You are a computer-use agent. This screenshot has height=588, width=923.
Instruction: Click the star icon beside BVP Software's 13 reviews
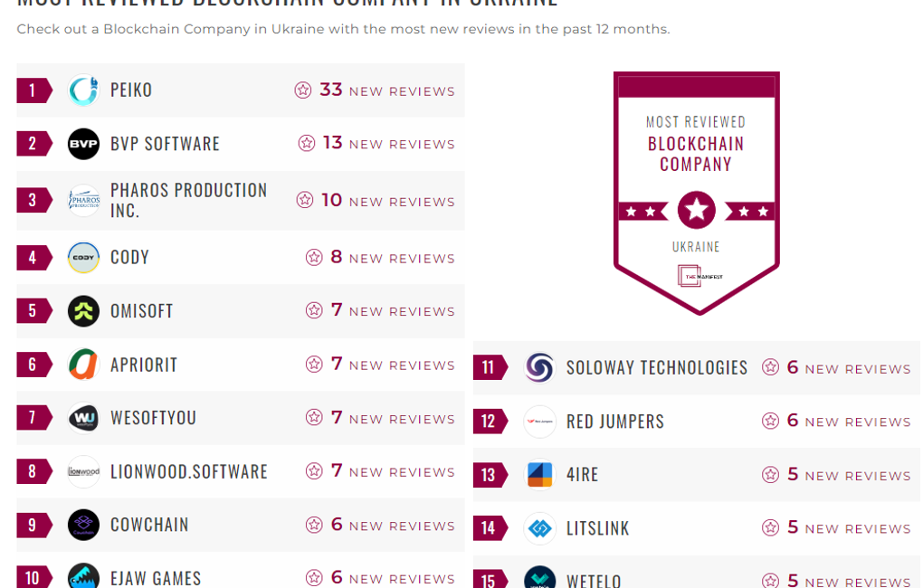306,143
